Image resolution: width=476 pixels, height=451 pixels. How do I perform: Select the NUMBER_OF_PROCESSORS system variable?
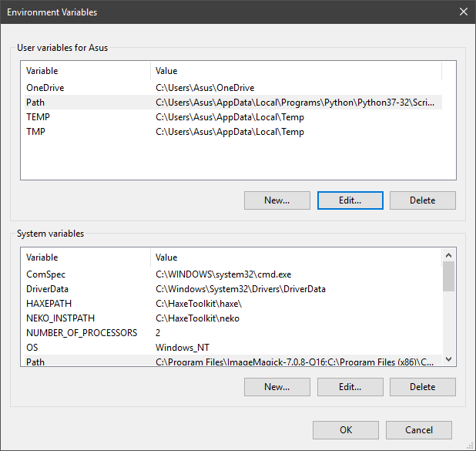[82, 333]
